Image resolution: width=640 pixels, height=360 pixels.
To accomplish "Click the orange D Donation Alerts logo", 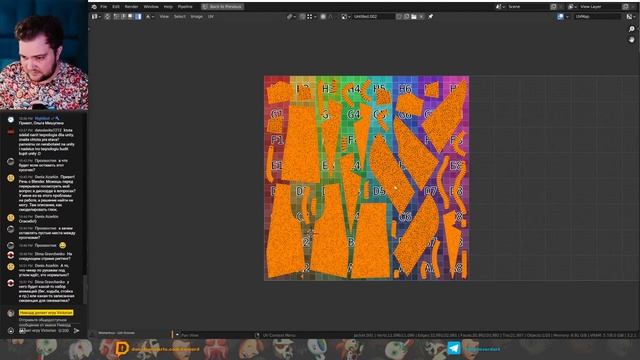I will point(122,349).
